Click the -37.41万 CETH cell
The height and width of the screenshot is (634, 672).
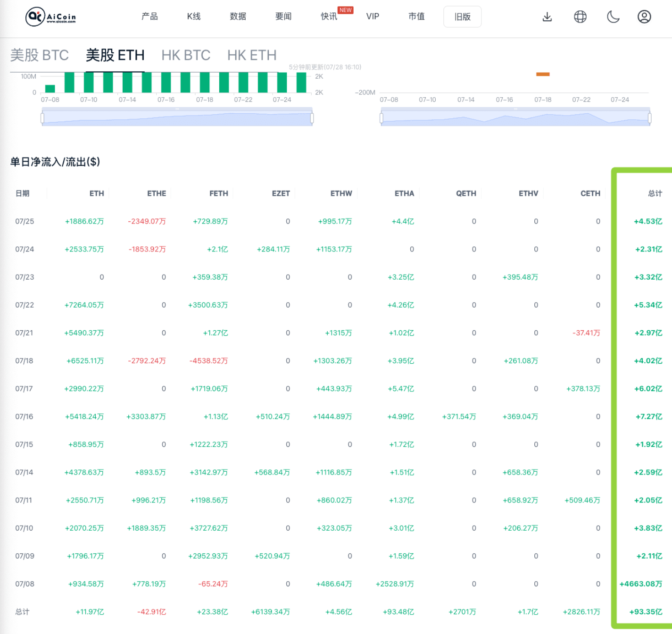(x=586, y=333)
